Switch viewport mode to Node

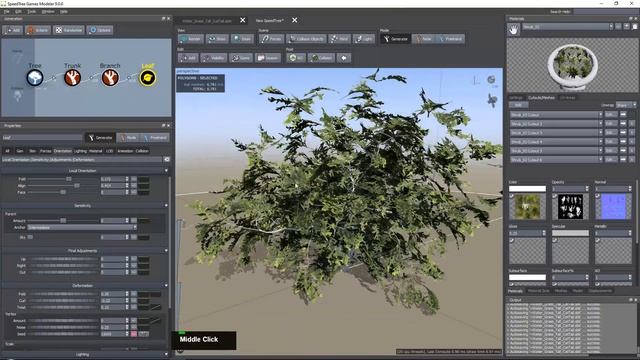(423, 39)
